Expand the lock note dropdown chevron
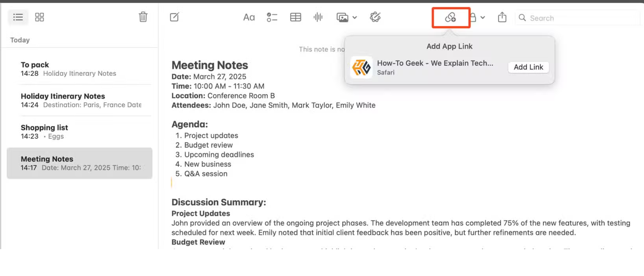Screen dimensions: 644x276 click(x=483, y=17)
